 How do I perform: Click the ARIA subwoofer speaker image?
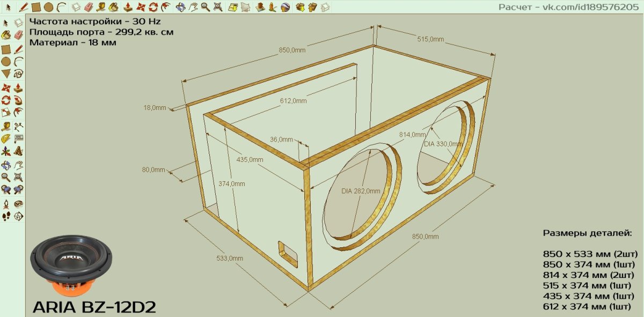74,267
